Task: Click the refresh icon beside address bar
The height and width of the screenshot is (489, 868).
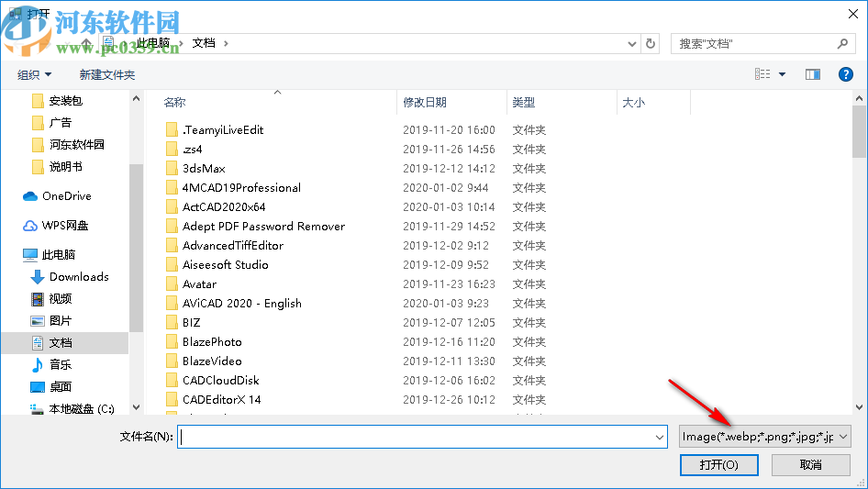Action: (651, 43)
